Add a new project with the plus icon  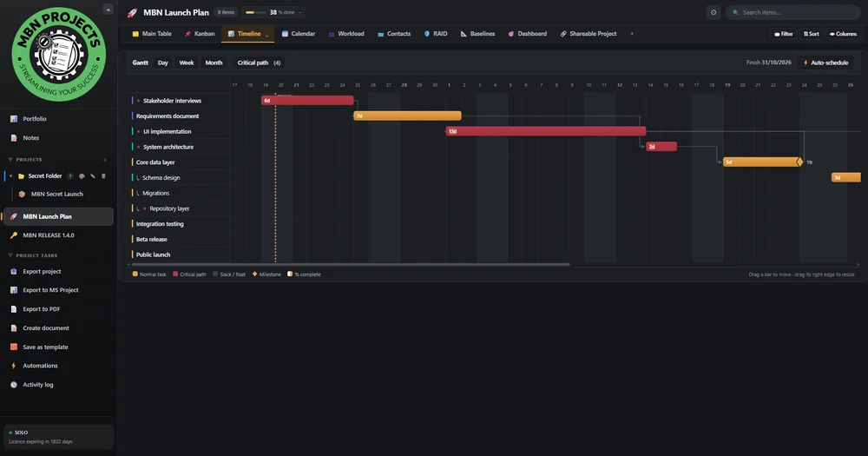[105, 160]
